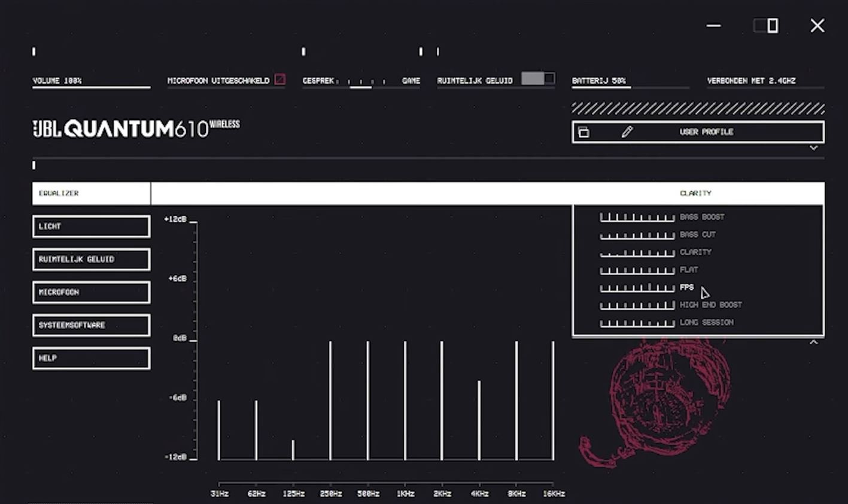
Task: Select the EQUALIZER tab
Action: pos(91,193)
